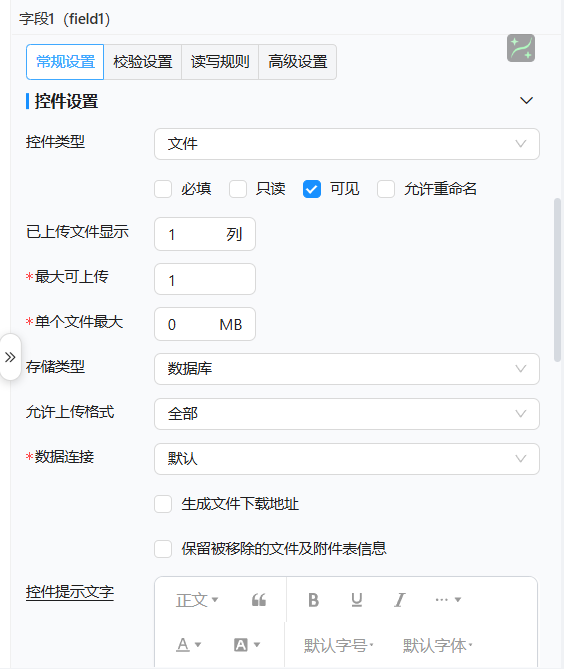Uncheck the 可见 checkbox

pyautogui.click(x=312, y=189)
